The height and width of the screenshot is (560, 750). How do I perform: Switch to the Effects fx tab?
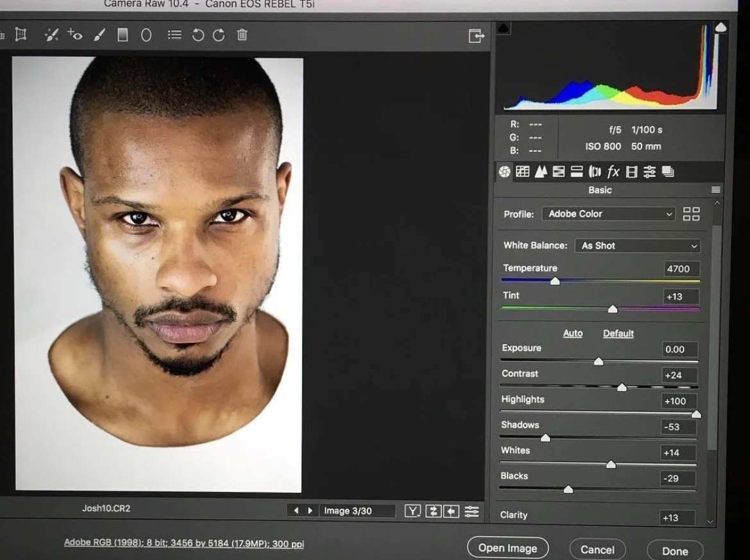coord(613,172)
